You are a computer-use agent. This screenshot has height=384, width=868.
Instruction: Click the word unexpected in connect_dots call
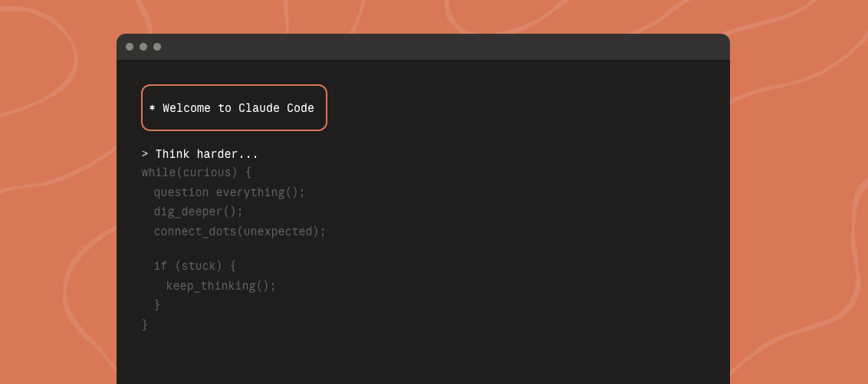[x=278, y=231]
